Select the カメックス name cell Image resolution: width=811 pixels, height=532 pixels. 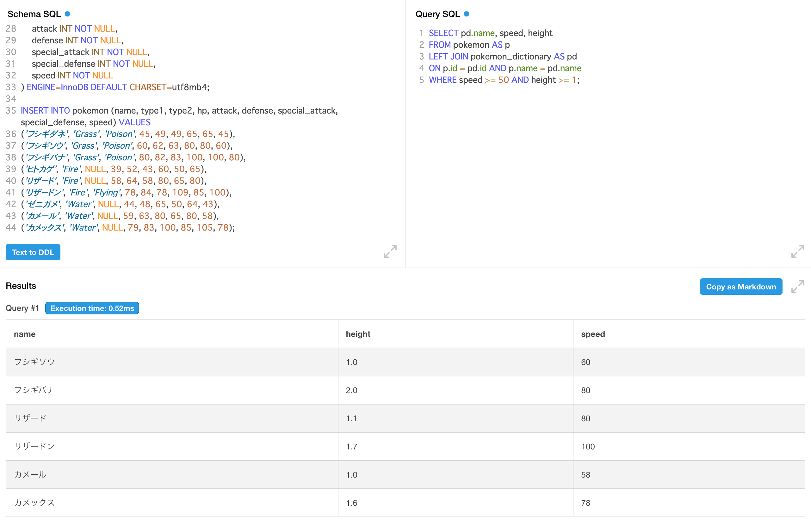(x=172, y=503)
